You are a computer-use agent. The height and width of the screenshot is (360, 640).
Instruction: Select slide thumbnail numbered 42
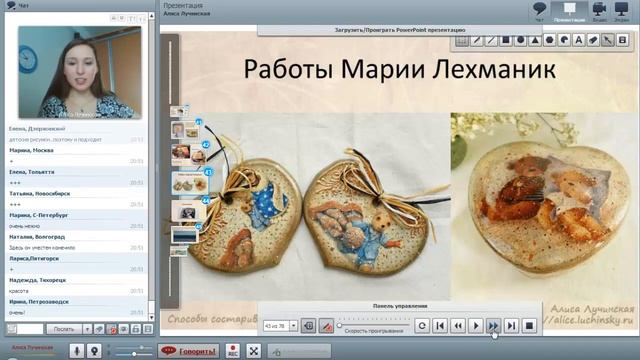[x=188, y=154]
